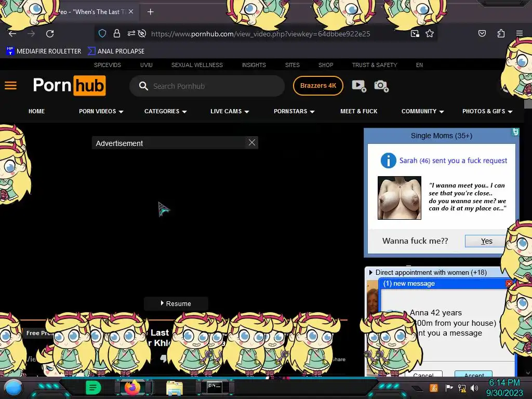Open the site permissions icon in address bar
Image resolution: width=532 pixels, height=399 pixels.
131,33
